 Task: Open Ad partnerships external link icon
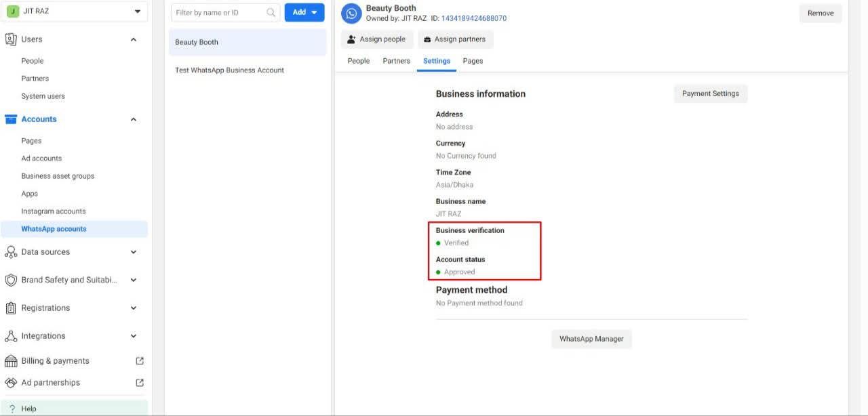[x=140, y=383]
